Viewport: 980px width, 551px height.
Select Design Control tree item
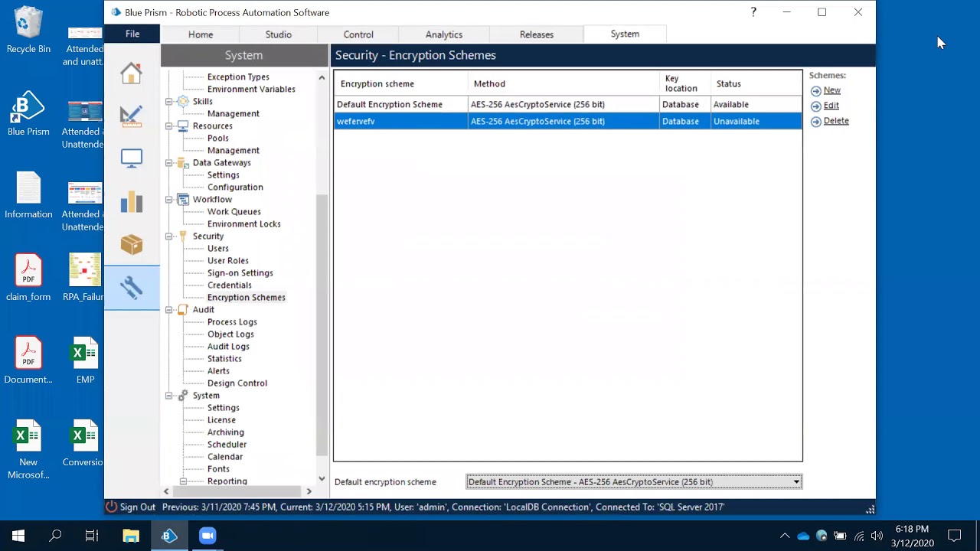pyautogui.click(x=237, y=383)
